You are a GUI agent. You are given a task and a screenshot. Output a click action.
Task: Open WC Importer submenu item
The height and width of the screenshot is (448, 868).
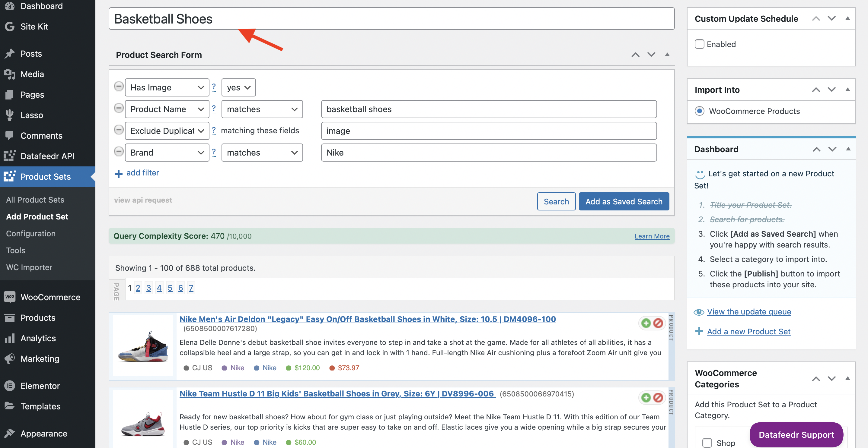(29, 267)
